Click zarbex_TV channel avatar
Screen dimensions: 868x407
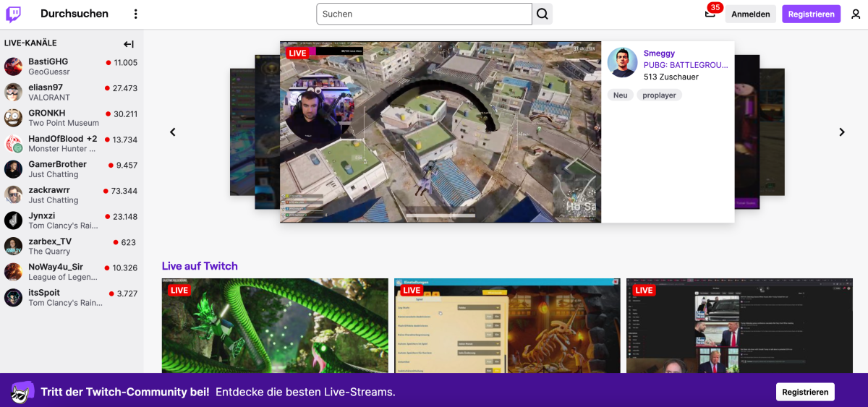point(13,247)
